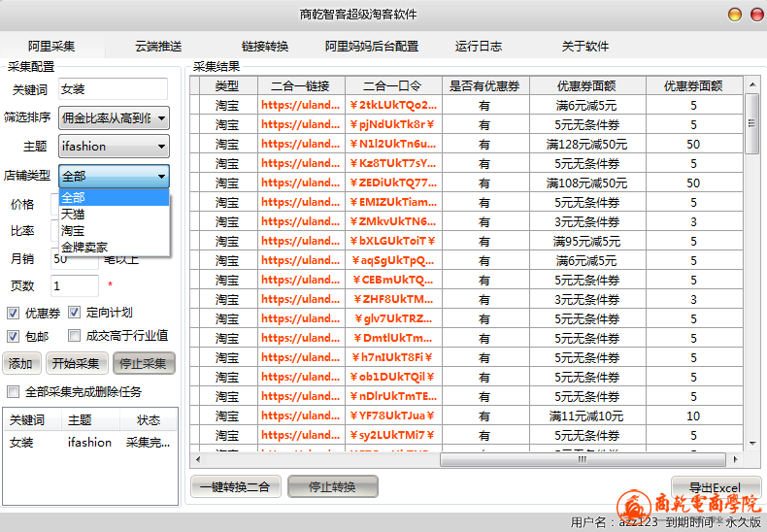Click the 停止采集 button

tap(144, 363)
